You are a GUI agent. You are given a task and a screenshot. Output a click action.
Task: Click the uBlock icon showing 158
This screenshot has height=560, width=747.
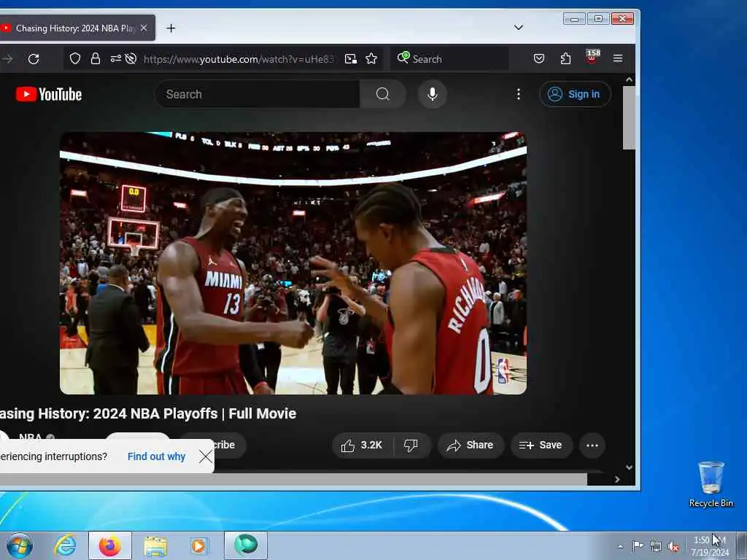point(592,57)
